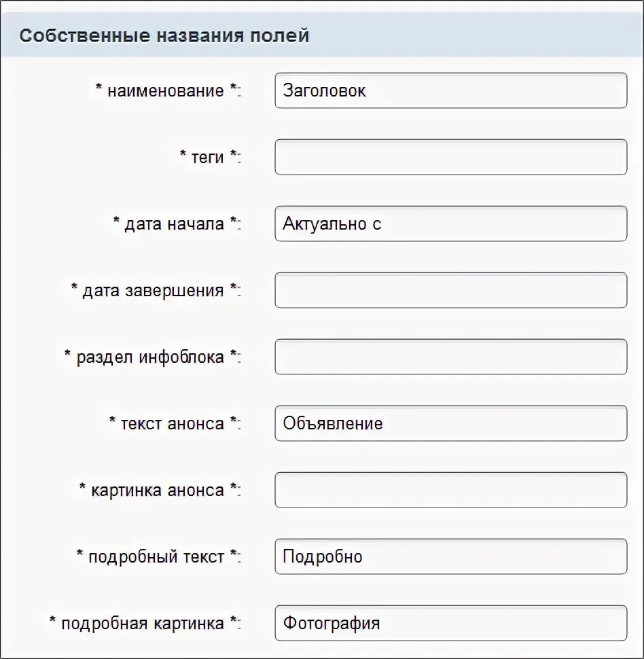The image size is (644, 659).
Task: Click the дата начала field with Актуально с
Action: point(450,224)
